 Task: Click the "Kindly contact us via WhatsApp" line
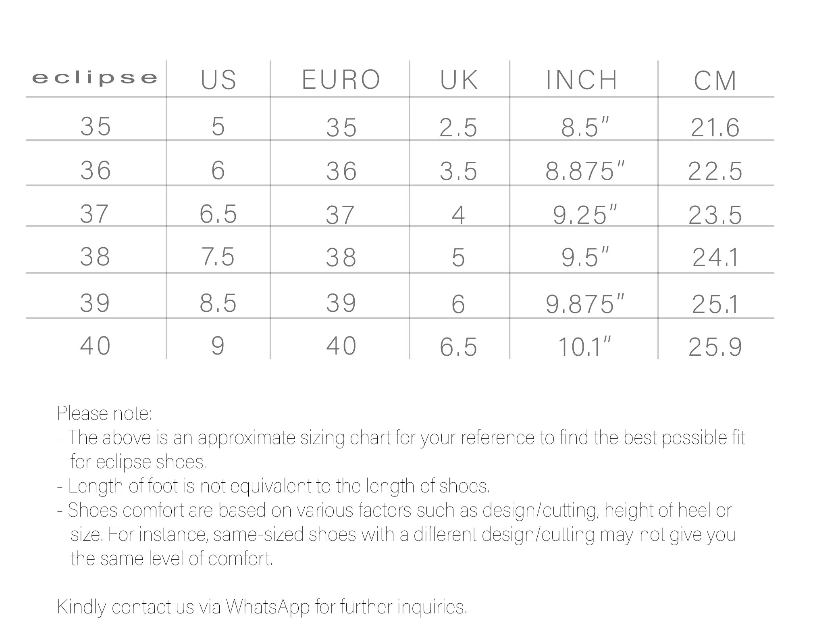[262, 607]
